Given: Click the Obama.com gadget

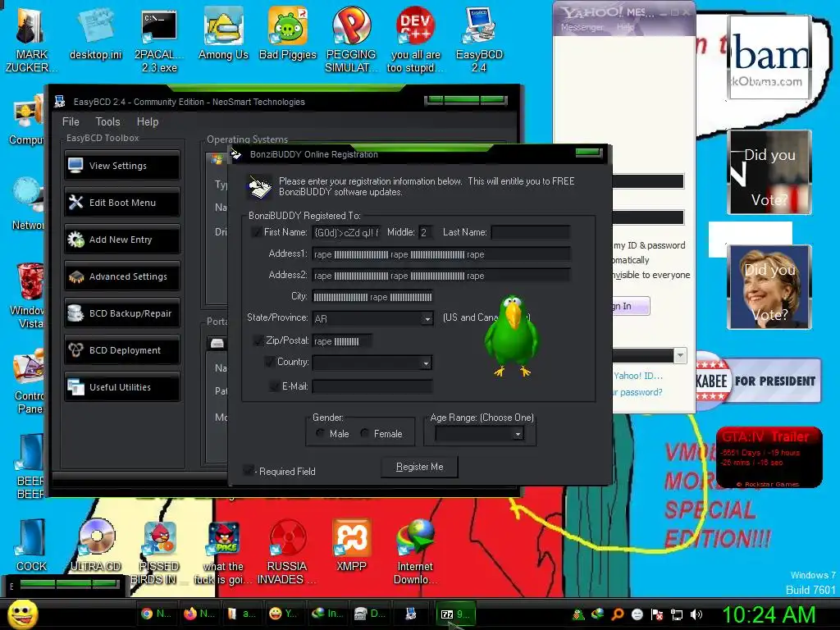Looking at the screenshot, I should point(769,57).
